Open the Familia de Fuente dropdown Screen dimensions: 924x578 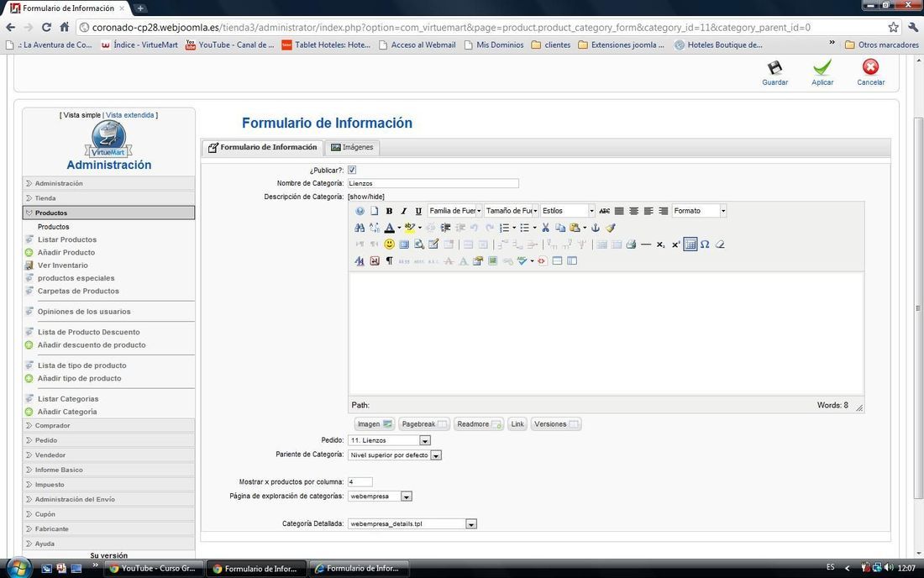coord(455,211)
